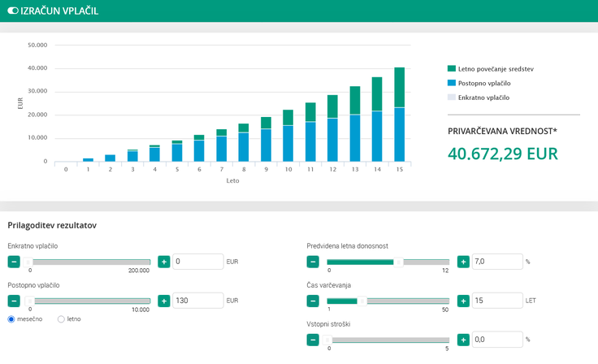Select the mesečno radio option
Viewport: 598px width, 364px height.
pyautogui.click(x=11, y=319)
